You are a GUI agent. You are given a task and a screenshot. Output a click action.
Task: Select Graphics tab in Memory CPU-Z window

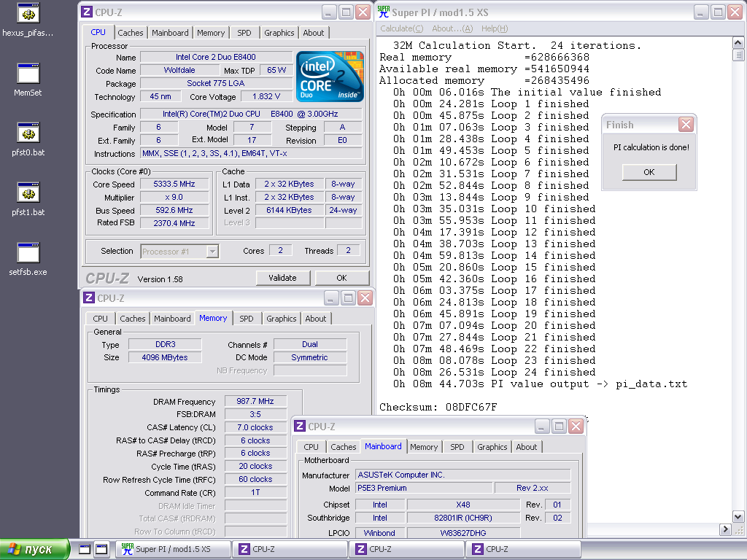click(x=281, y=319)
